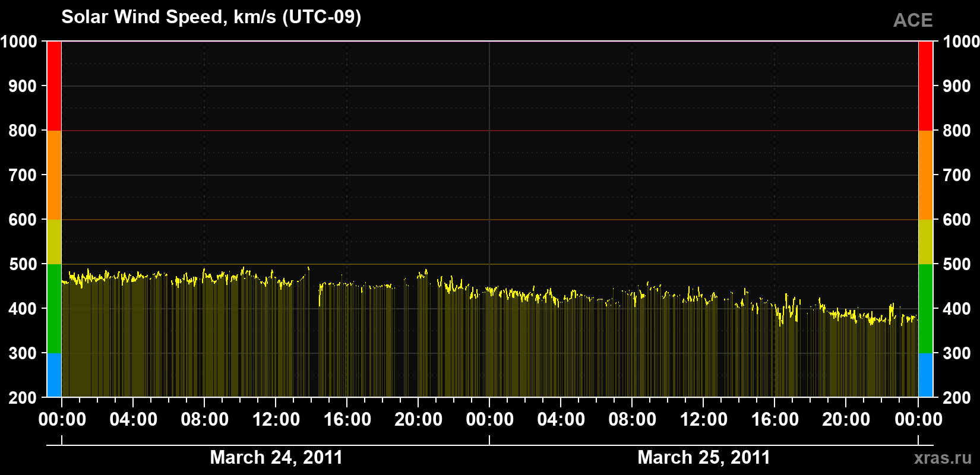Image resolution: width=980 pixels, height=475 pixels.
Task: Click the "700" label on the right axis
Action: point(957,175)
